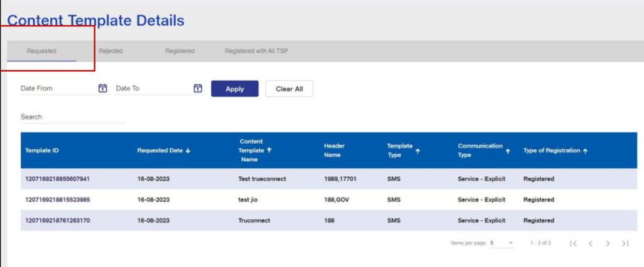Sort by Content Template Name arrow

(x=269, y=151)
